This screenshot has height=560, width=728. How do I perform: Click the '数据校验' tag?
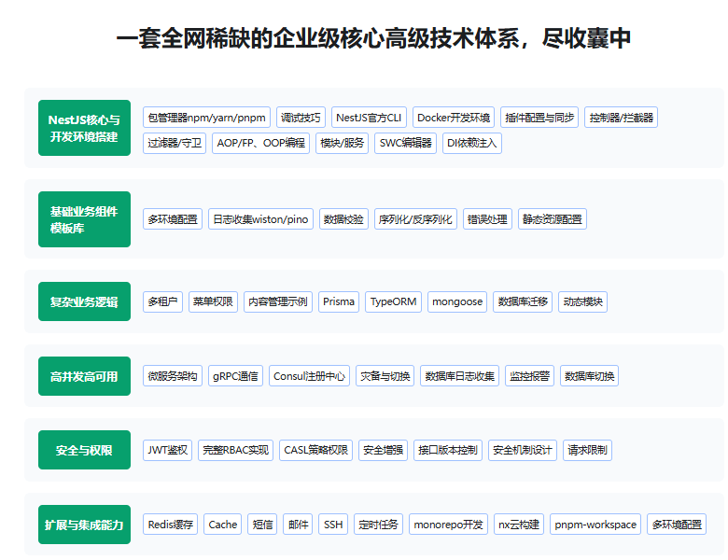coord(344,219)
